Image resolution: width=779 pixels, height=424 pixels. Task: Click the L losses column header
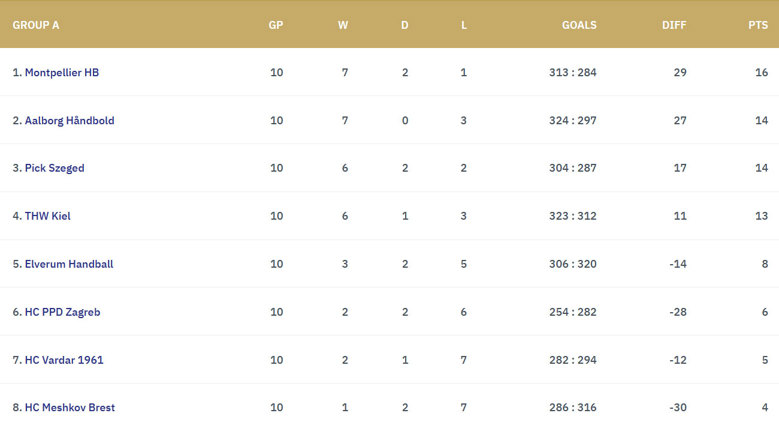point(464,25)
